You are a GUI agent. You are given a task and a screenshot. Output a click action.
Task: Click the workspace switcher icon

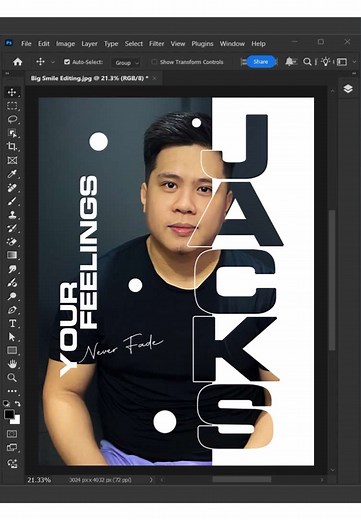(342, 62)
